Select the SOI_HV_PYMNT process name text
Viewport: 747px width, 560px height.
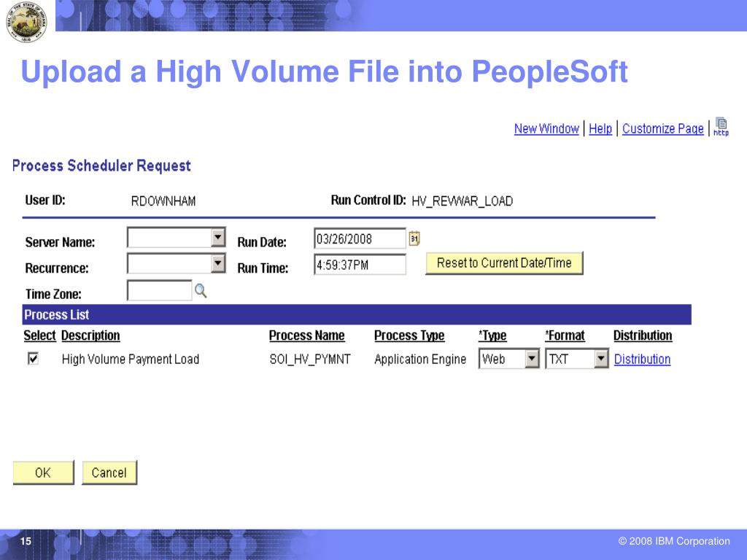[x=310, y=359]
